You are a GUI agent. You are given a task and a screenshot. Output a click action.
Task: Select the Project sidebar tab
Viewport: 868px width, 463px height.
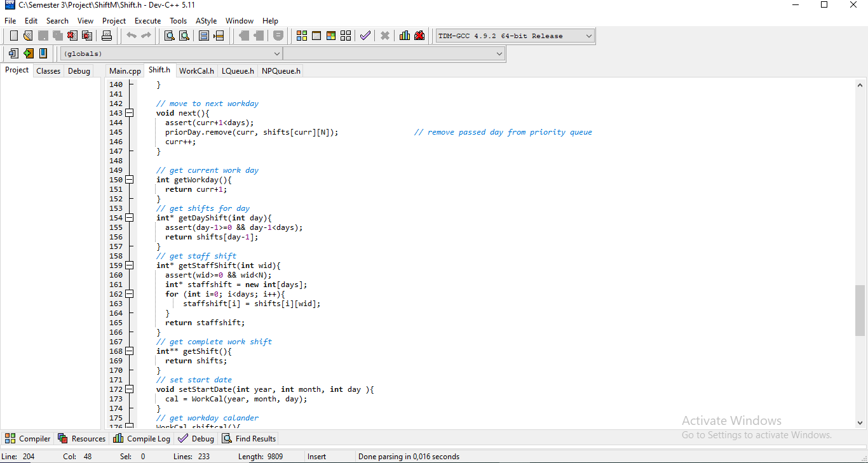tap(17, 70)
